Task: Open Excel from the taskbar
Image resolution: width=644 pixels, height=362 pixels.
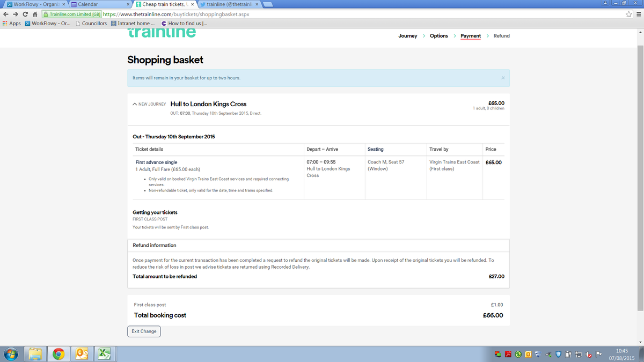Action: point(104,354)
